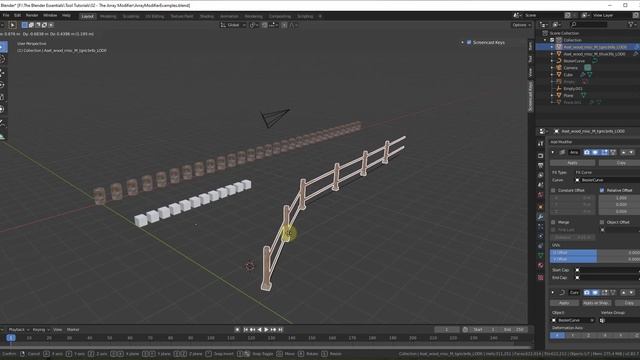
Task: Move the Curve modifier down
Action: coord(631,293)
